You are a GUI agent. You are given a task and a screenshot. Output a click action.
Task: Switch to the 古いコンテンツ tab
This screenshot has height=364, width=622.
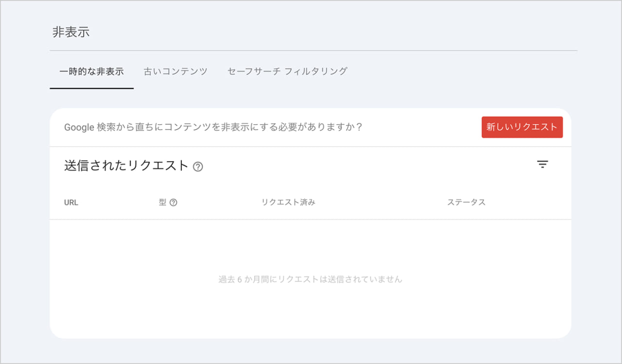[x=175, y=71]
